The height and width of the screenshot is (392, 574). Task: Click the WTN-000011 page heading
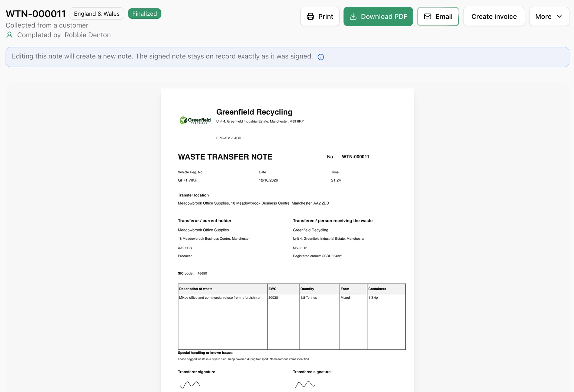(x=36, y=14)
